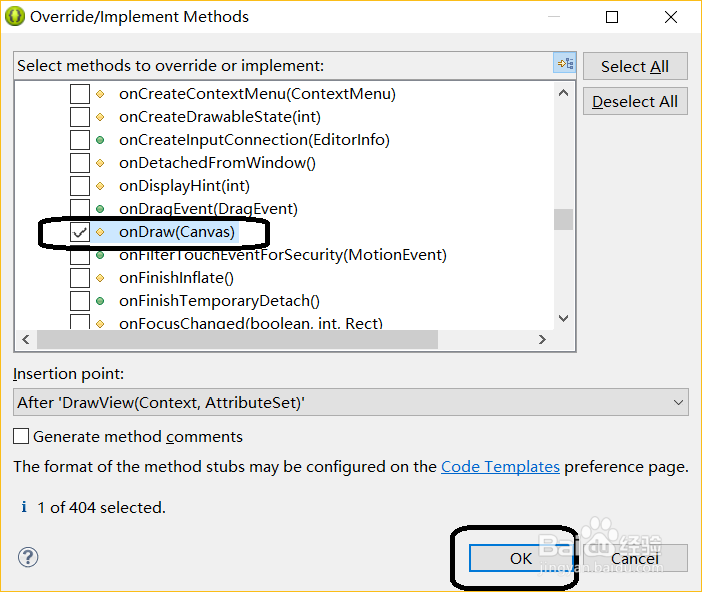Click the green icon beside onCreateInputConnection
Screen dimensions: 702x592
[x=100, y=140]
